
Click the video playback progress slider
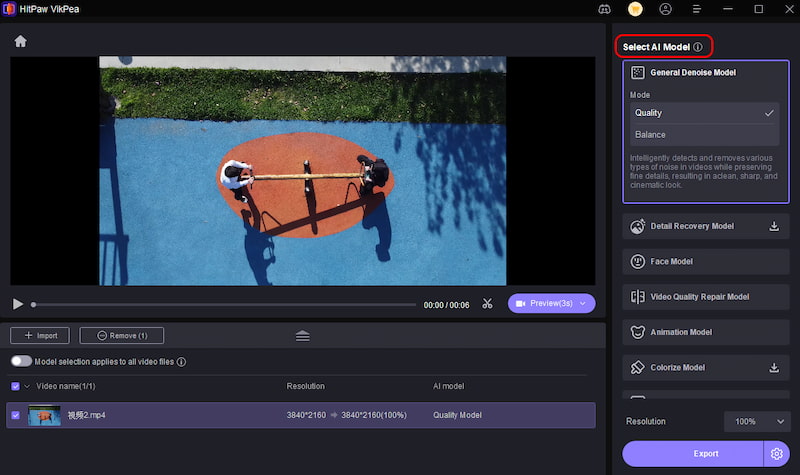click(x=223, y=305)
